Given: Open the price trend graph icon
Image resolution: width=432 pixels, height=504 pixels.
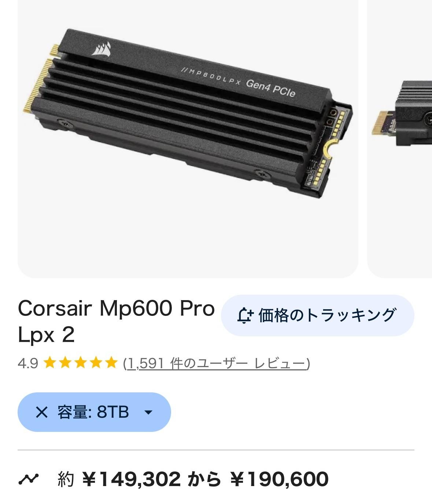Looking at the screenshot, I should [29, 478].
